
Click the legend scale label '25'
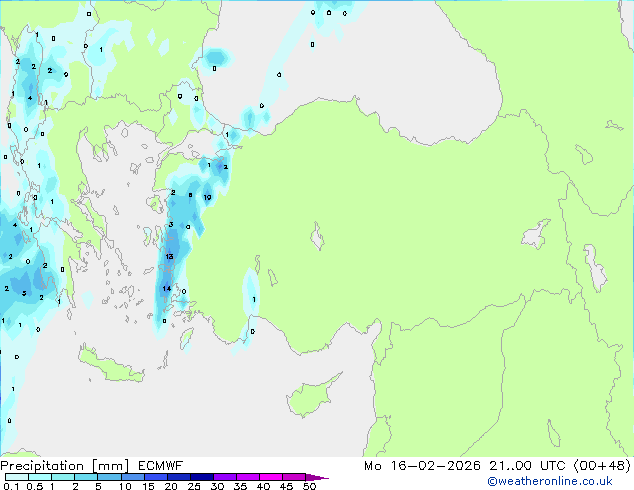pyautogui.click(x=194, y=486)
